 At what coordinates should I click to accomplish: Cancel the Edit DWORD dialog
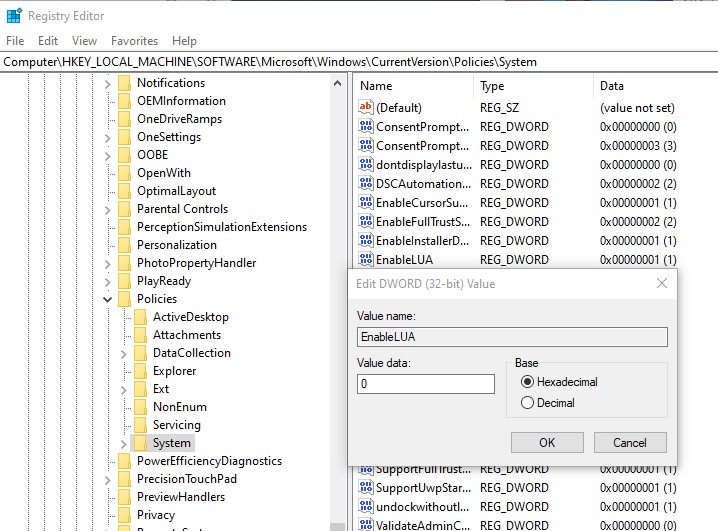click(x=630, y=442)
